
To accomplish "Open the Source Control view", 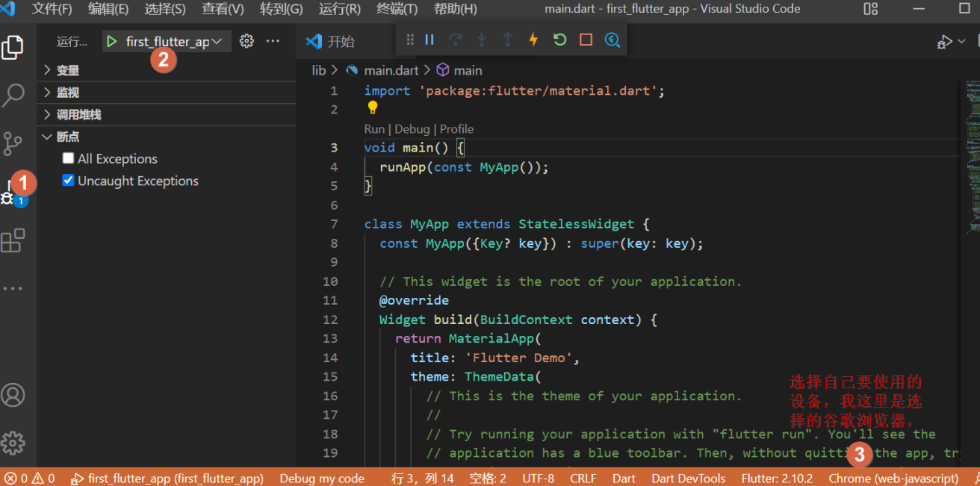I will pyautogui.click(x=13, y=143).
